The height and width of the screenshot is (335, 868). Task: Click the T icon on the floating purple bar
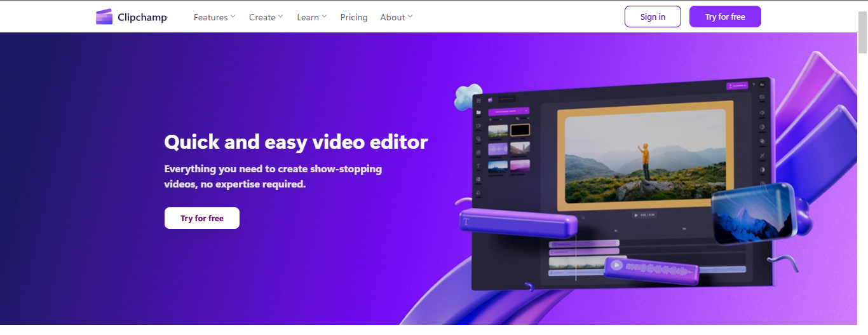coord(466,221)
